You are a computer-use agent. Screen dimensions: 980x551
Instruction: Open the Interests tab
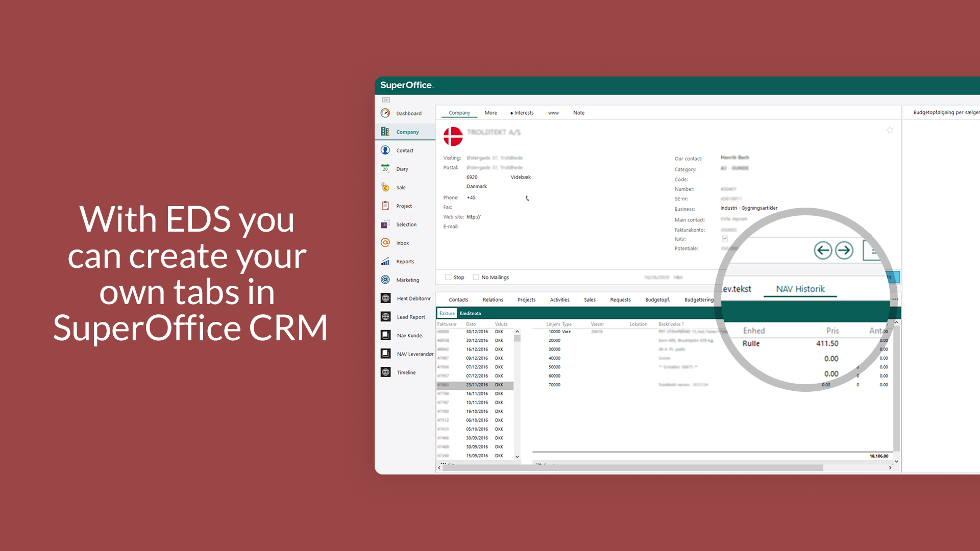coord(522,113)
